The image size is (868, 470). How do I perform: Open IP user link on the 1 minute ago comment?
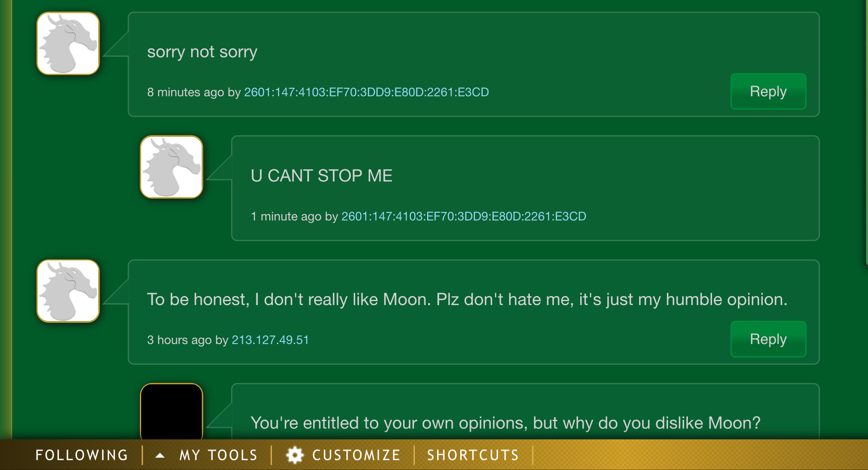464,216
